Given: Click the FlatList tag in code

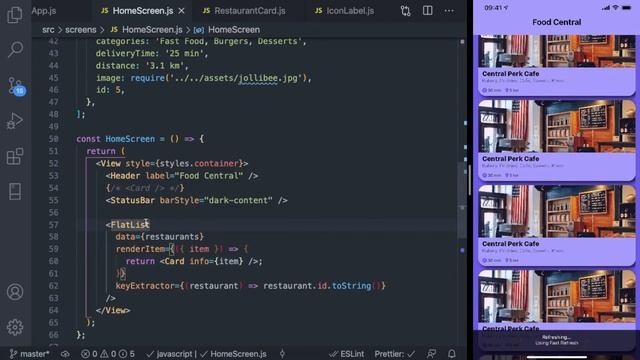Looking at the screenshot, I should 130,224.
